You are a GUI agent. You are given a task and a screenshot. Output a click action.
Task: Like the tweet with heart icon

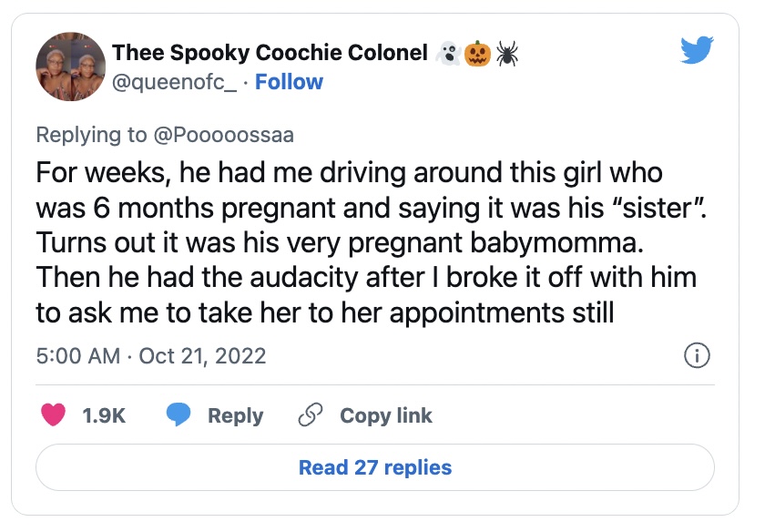55,415
